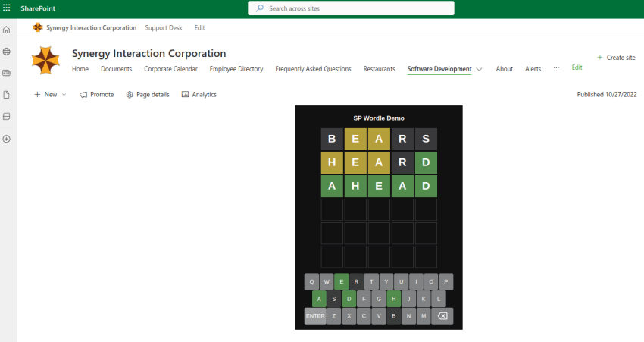Open the more navigation items ellipsis
Screen dimensions: 644x342
(x=556, y=67)
